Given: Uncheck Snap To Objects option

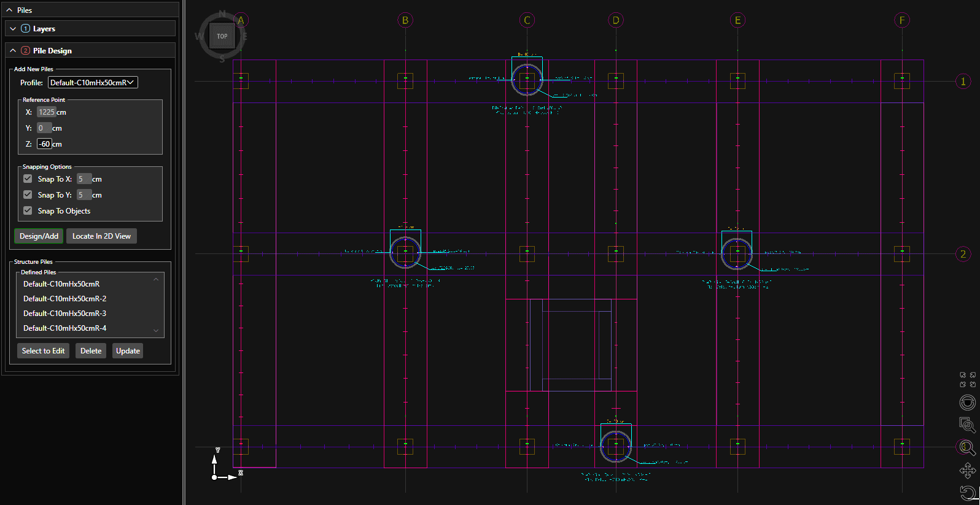Looking at the screenshot, I should [x=28, y=210].
